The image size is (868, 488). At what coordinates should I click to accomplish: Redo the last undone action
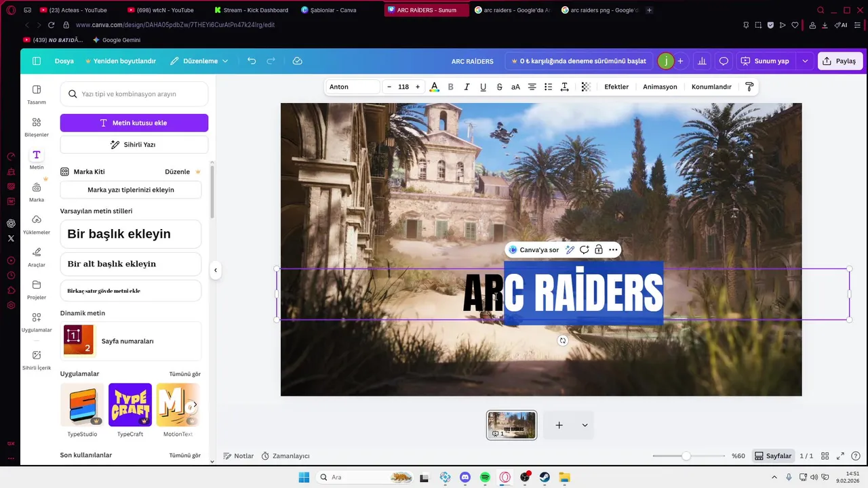click(271, 61)
